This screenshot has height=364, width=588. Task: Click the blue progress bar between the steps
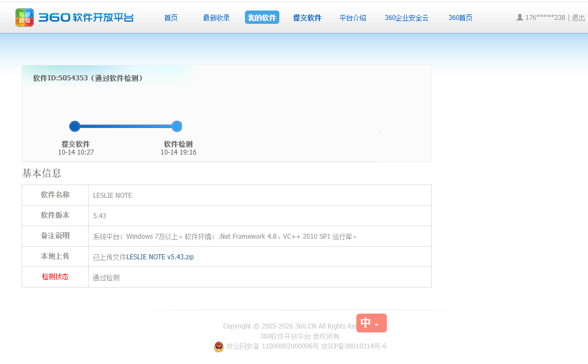point(126,126)
